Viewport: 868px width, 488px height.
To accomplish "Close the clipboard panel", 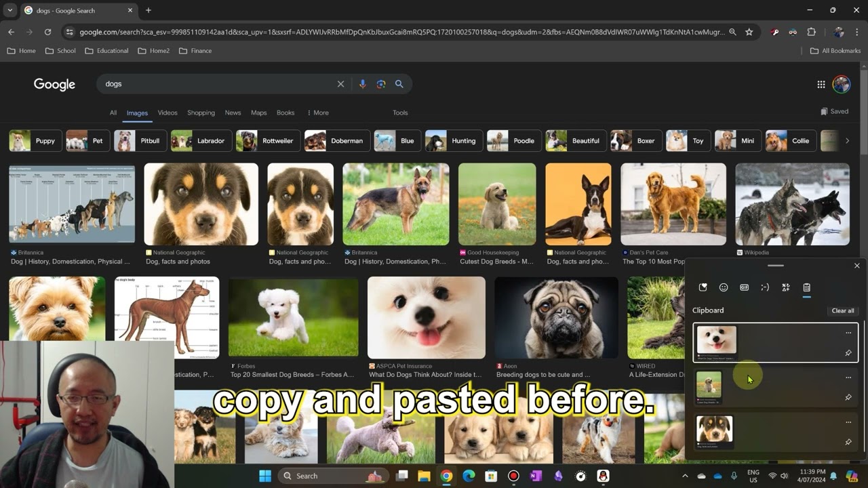I will click(856, 266).
